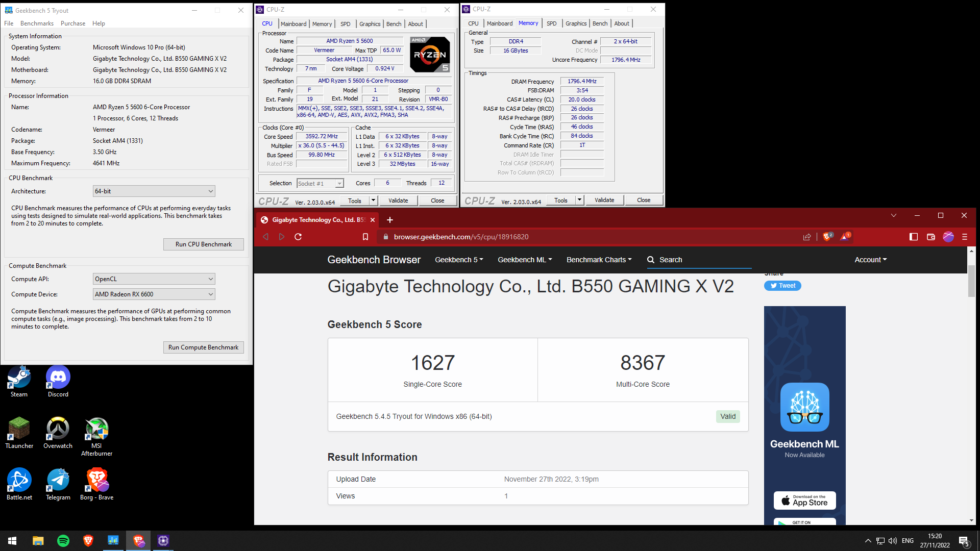Expand the Geekbench 5 navigation dropdown
This screenshot has height=551, width=980.
(459, 260)
